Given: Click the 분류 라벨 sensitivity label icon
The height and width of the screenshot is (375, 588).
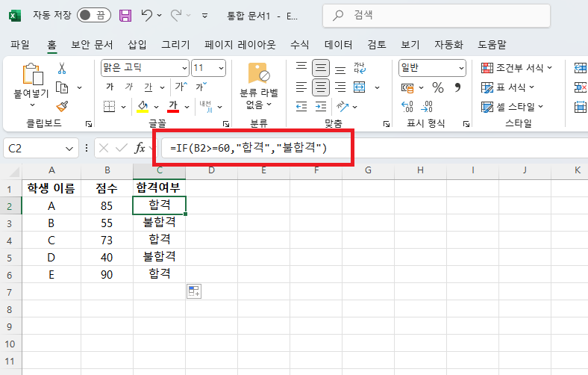Looking at the screenshot, I should pos(259,73).
